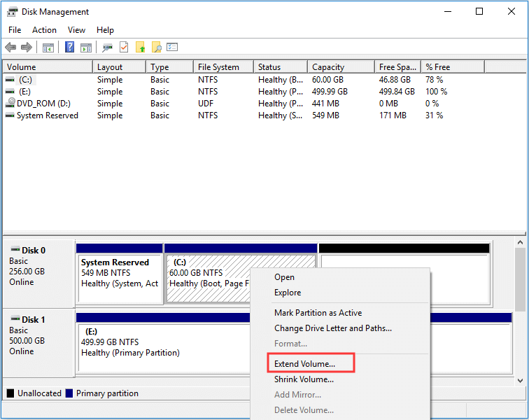This screenshot has width=529, height=420.
Task: Click the red checkmark document toolbar icon
Action: 124,48
